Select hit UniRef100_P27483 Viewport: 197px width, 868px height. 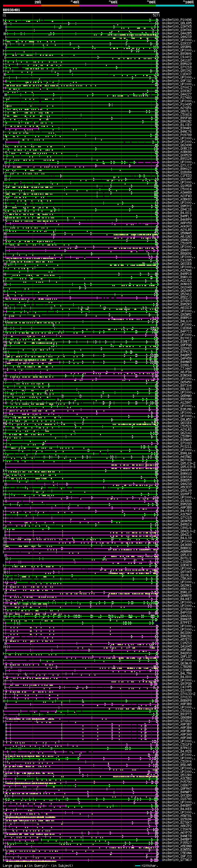pyautogui.click(x=177, y=98)
